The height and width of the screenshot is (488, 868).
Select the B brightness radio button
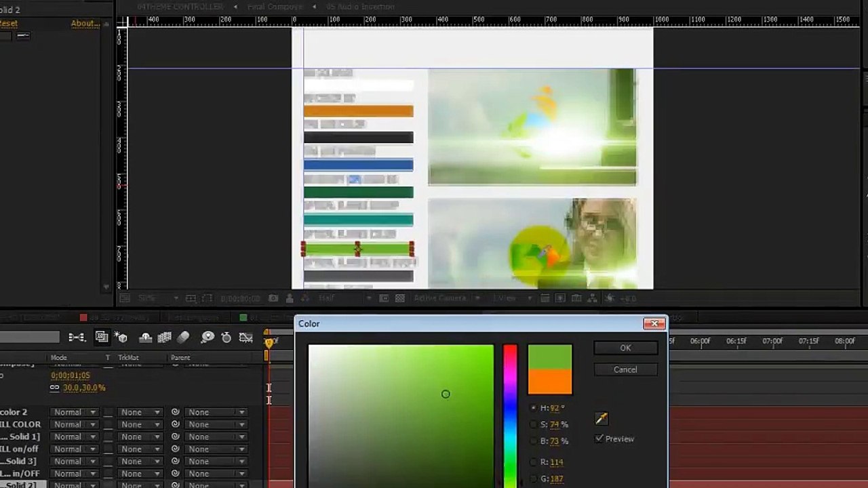tap(534, 441)
